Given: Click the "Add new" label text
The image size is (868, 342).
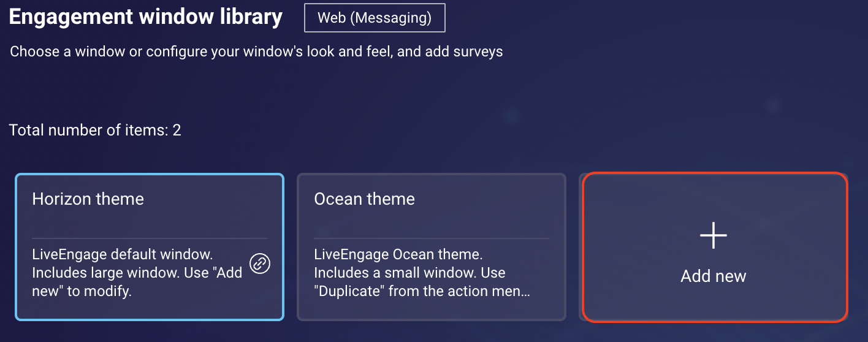Looking at the screenshot, I should (x=714, y=276).
